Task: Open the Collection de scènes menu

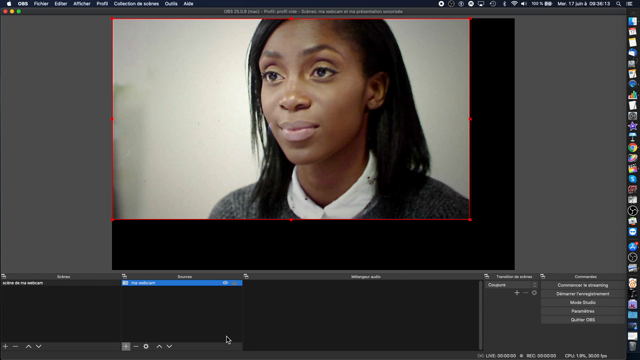Action: [136, 4]
